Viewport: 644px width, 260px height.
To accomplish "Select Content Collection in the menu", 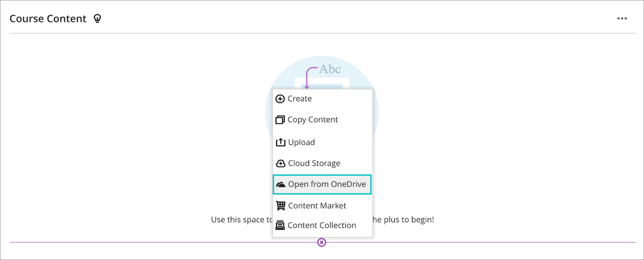I will click(322, 225).
